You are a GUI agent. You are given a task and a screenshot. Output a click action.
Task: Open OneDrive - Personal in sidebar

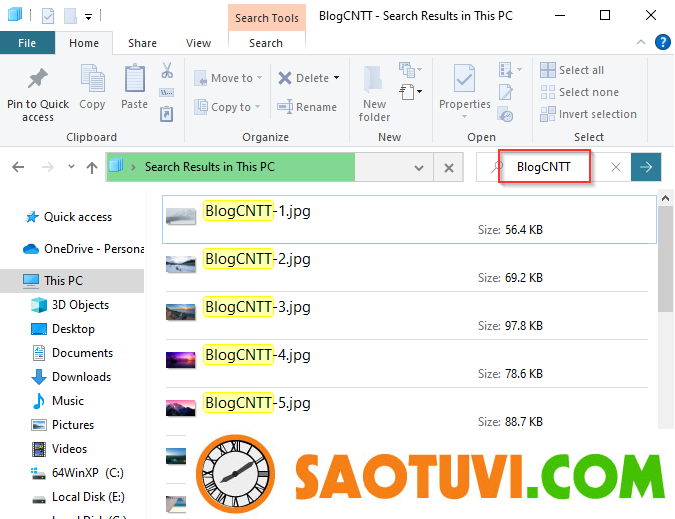click(x=84, y=249)
